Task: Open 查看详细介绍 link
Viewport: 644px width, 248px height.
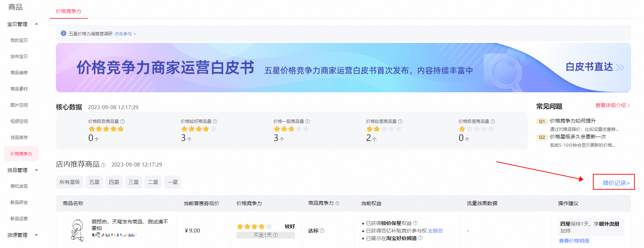Action: [613, 105]
